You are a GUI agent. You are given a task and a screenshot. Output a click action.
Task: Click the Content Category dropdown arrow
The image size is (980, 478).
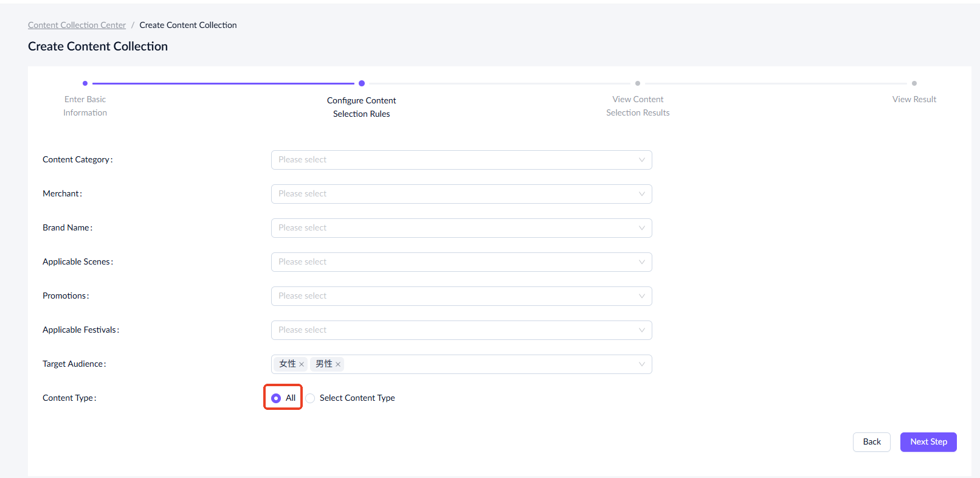(x=641, y=160)
